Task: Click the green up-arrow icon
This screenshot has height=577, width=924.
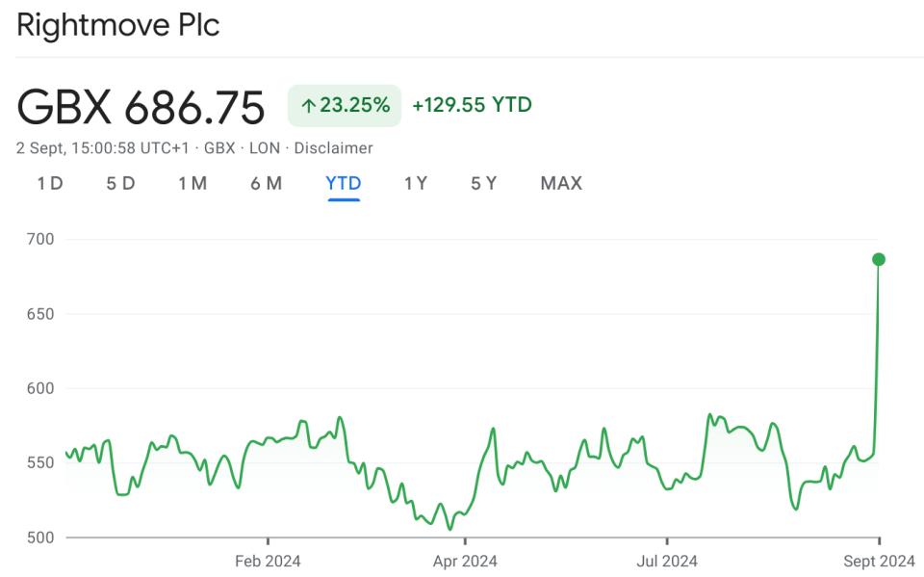Action: [x=308, y=106]
